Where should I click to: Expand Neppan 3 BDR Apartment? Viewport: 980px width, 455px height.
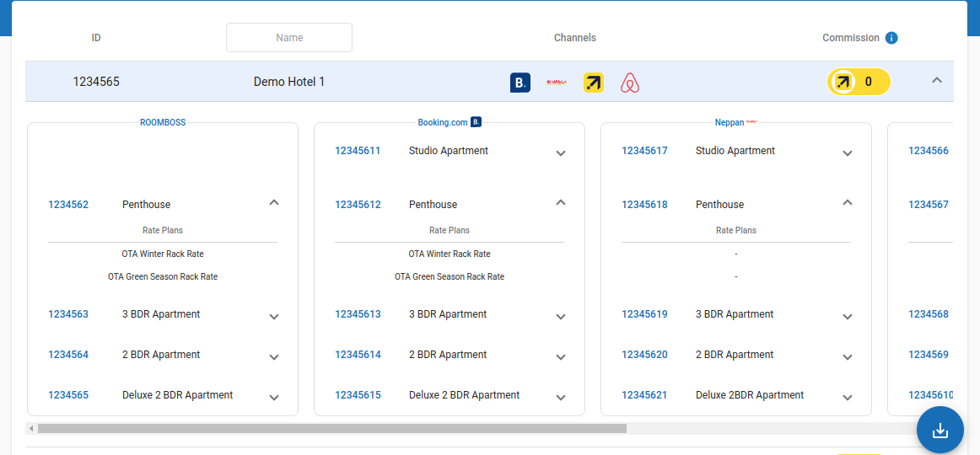(x=848, y=317)
